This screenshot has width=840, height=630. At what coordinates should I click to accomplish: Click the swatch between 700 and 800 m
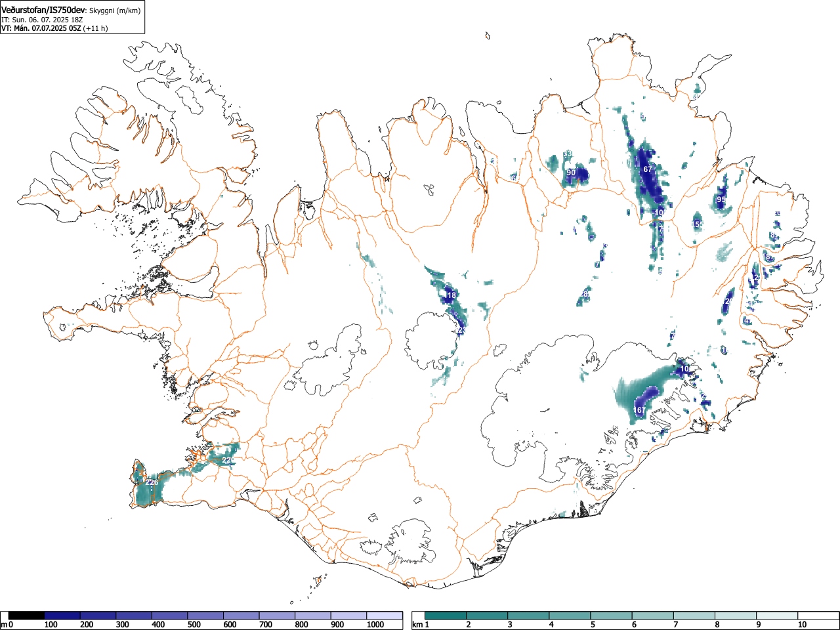click(x=277, y=616)
